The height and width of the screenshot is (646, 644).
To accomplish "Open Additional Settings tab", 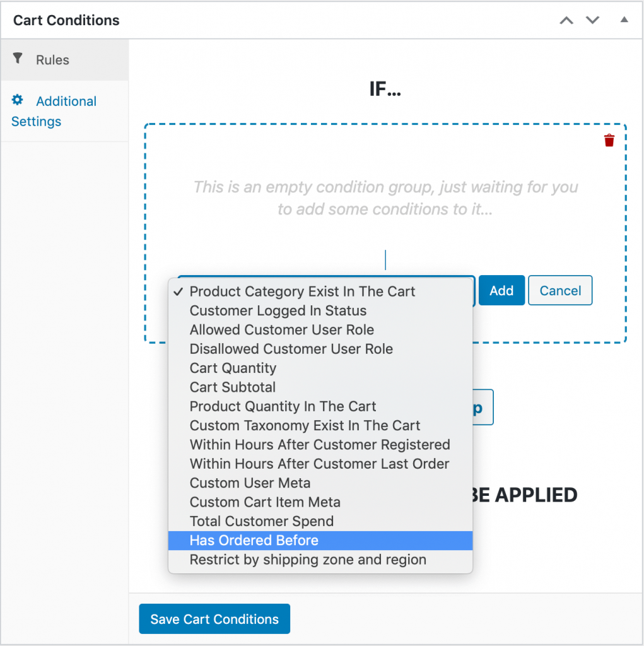I will [x=65, y=111].
